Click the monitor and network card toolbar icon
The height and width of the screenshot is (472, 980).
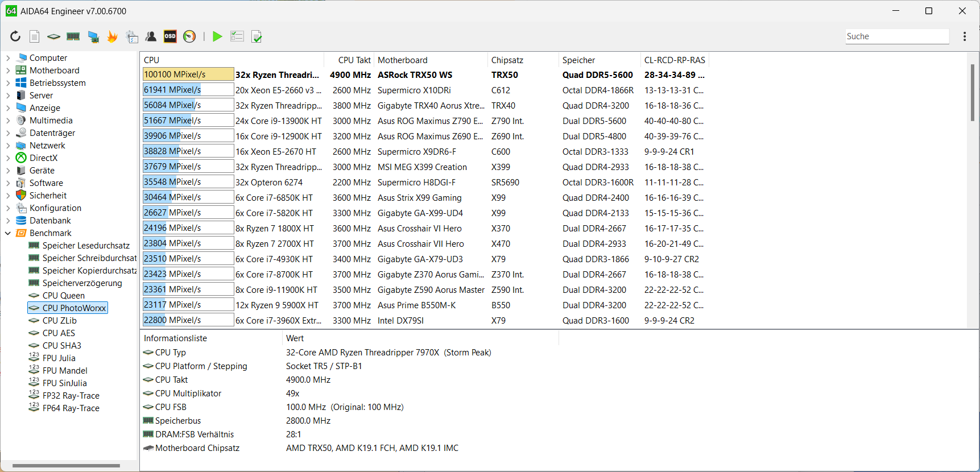[93, 37]
